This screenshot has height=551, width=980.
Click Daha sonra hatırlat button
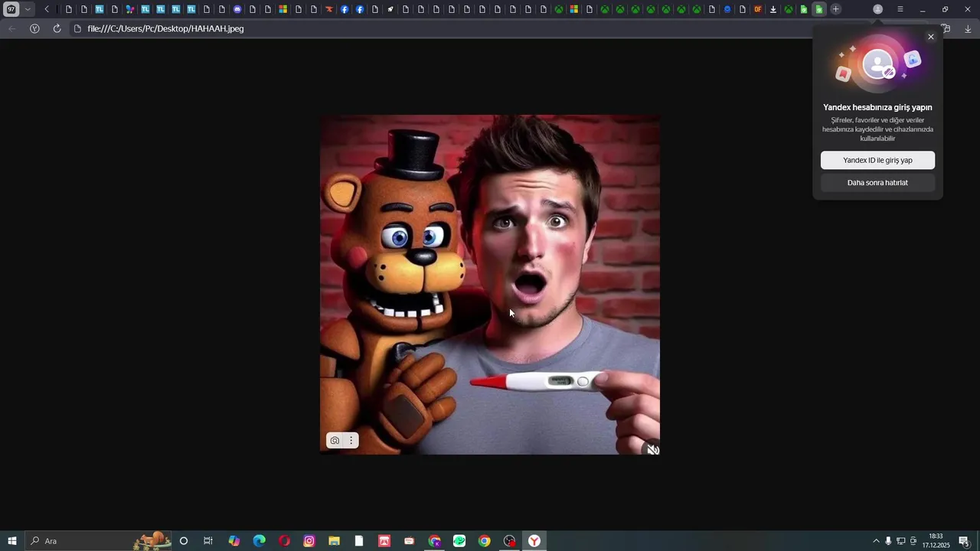pos(877,182)
